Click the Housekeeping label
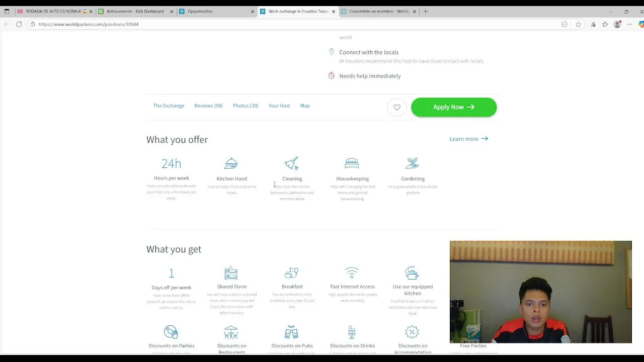 352,178
